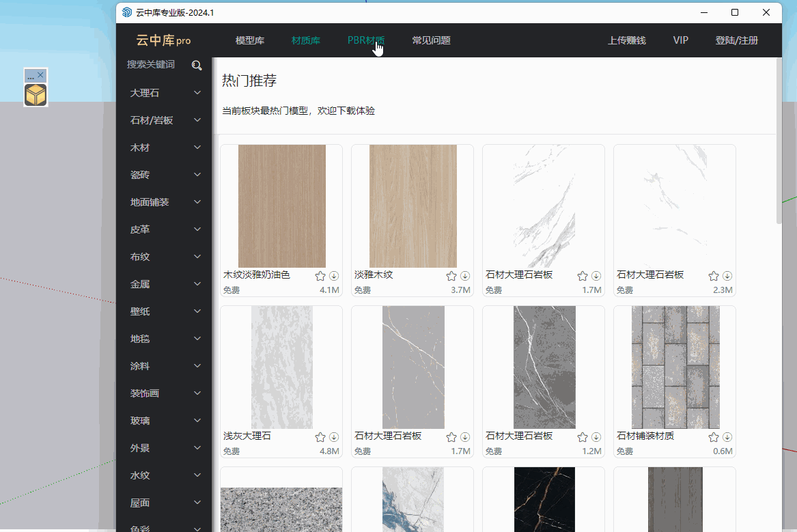The height and width of the screenshot is (532, 797).
Task: Click download icon for 石材铺装材质
Action: [727, 437]
